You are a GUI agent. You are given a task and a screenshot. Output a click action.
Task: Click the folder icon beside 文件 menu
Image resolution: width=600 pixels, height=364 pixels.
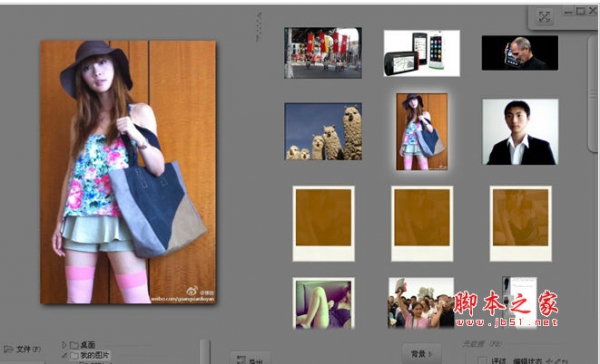pos(8,349)
